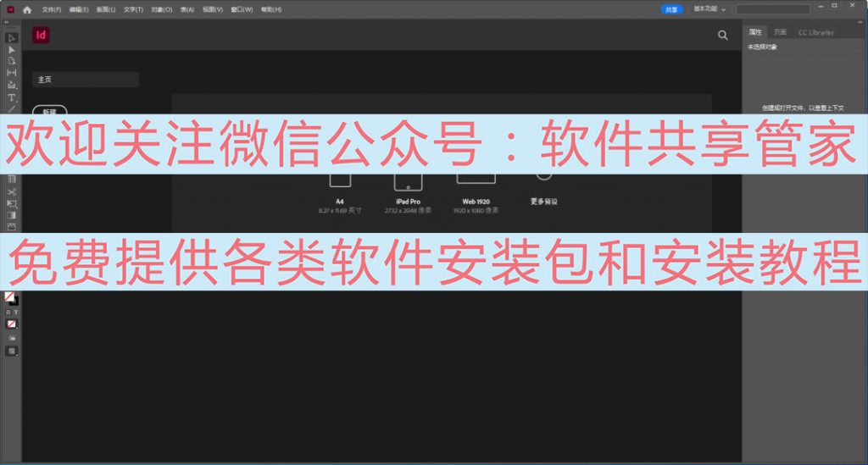Expand the 基本功能 workspace dropdown
This screenshot has height=465, width=868.
pos(709,9)
